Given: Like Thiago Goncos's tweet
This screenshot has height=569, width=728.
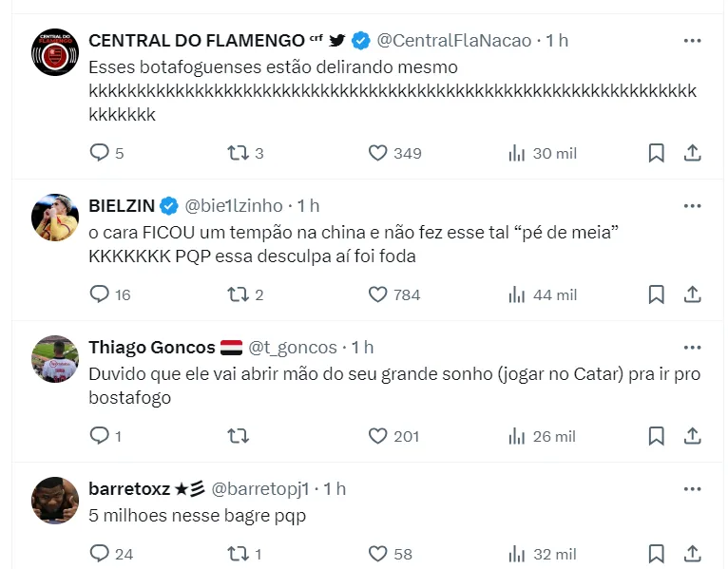Looking at the screenshot, I should 378,436.
